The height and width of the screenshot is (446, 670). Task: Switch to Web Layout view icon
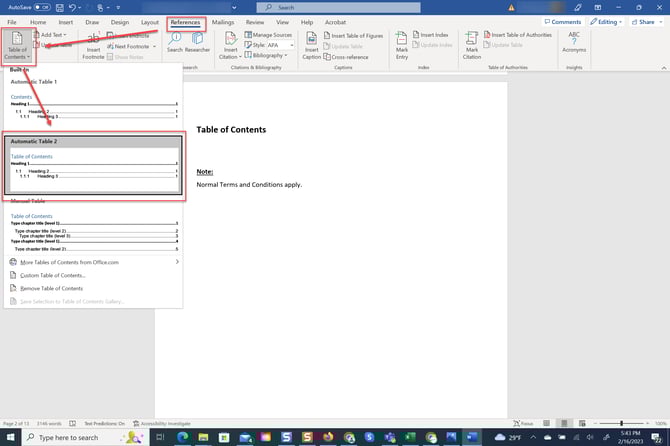click(582, 423)
